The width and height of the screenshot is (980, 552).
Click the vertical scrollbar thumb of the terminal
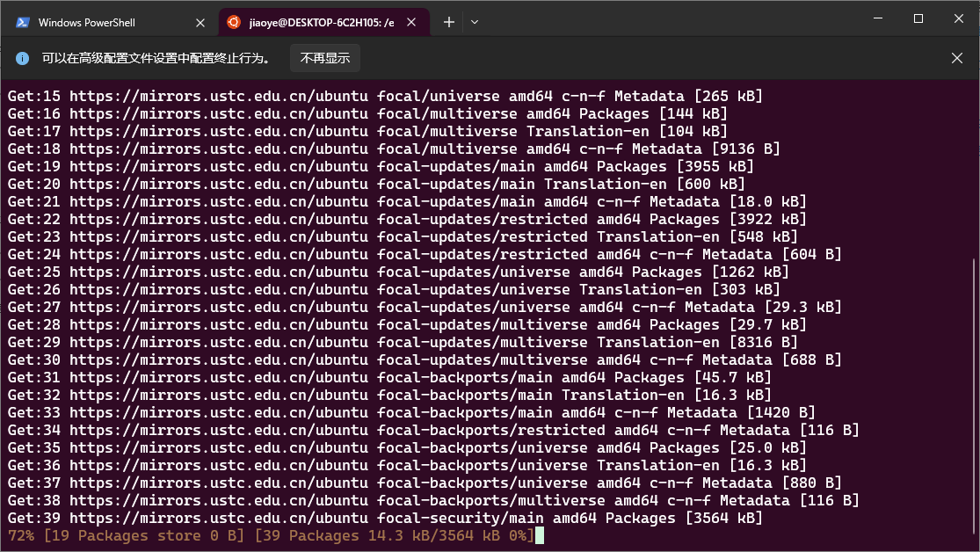click(974, 396)
